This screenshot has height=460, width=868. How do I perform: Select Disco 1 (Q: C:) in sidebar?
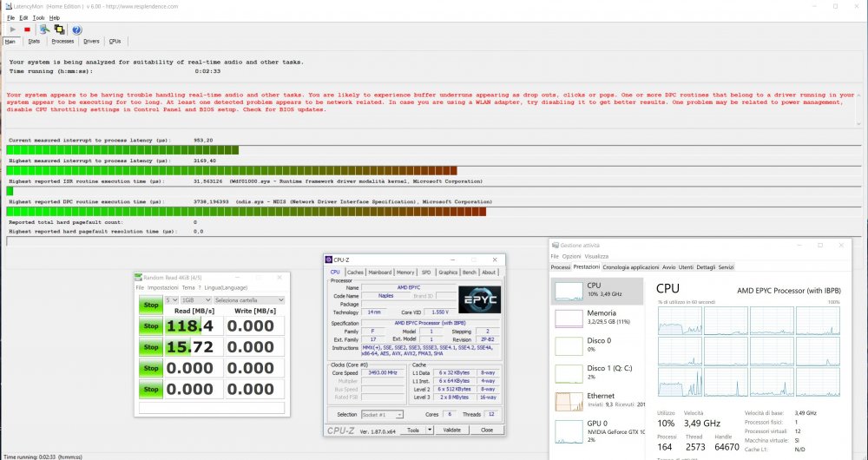[597, 372]
